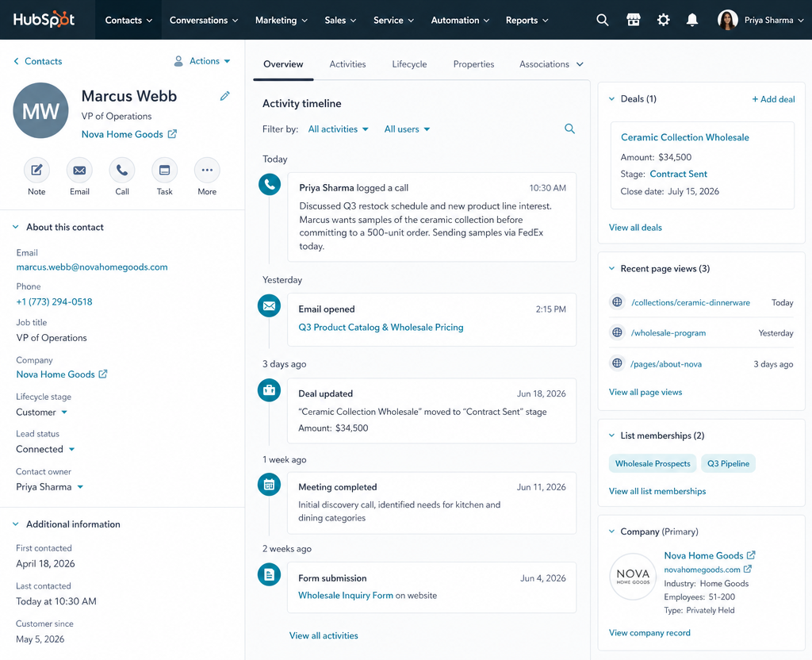Open the Contacts navigation menu
Screen dimensions: 812x660
[128, 20]
